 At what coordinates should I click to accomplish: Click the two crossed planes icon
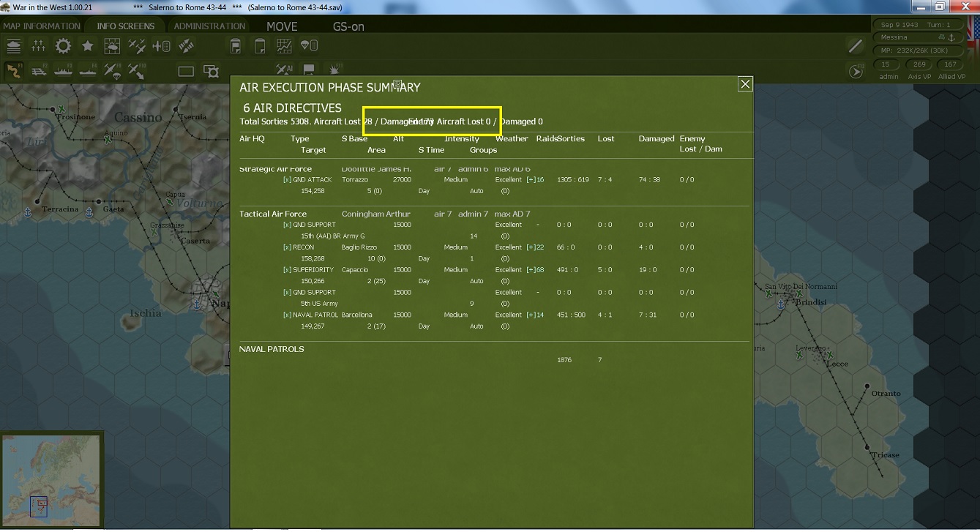(137, 46)
